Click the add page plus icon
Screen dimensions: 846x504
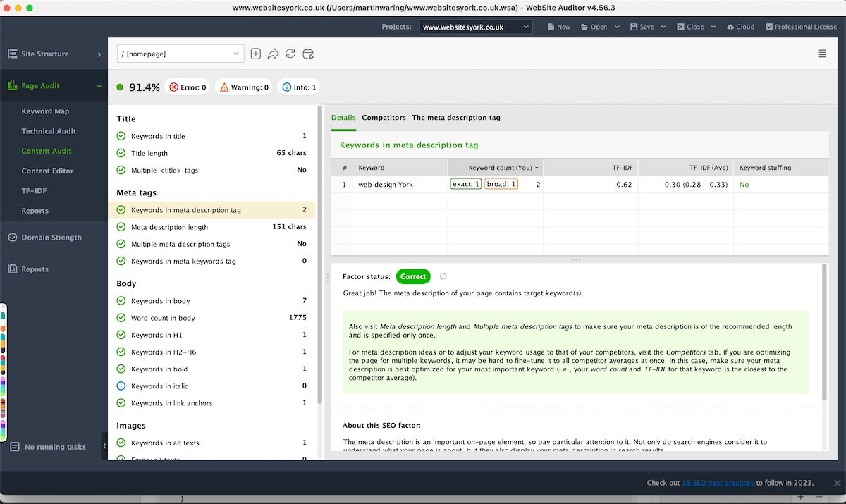coord(256,54)
